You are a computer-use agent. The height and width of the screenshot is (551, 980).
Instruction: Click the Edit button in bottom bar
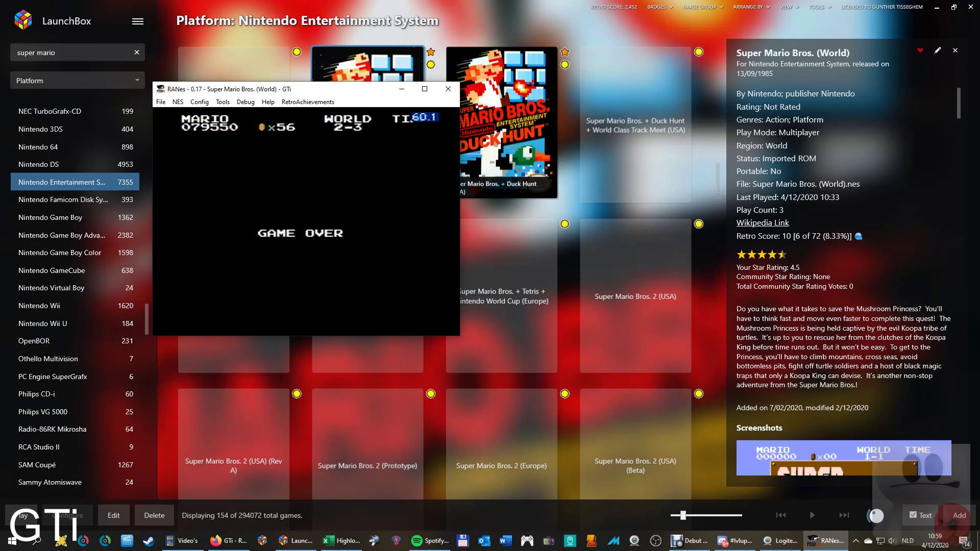click(x=113, y=515)
